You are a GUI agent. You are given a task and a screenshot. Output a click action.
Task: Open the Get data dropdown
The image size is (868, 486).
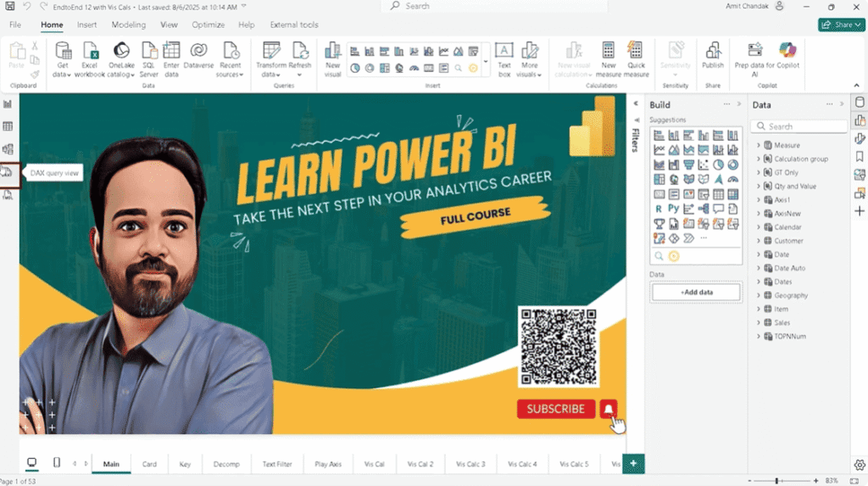(63, 59)
